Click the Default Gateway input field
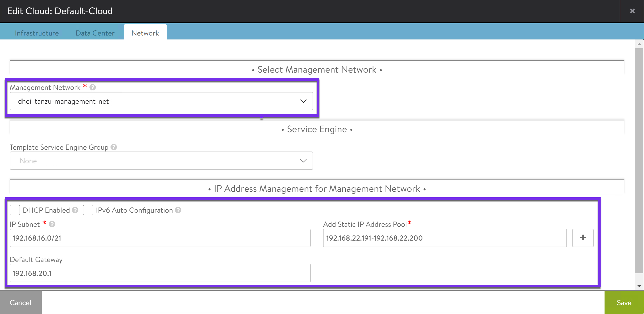The image size is (644, 314). 160,273
